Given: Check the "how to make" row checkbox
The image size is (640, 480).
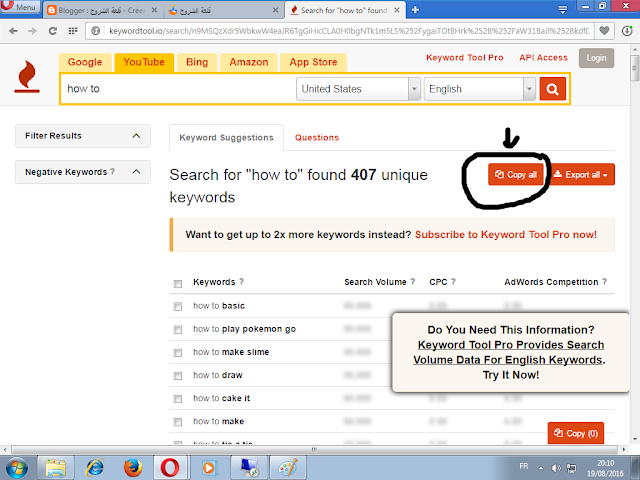Looking at the screenshot, I should click(178, 422).
